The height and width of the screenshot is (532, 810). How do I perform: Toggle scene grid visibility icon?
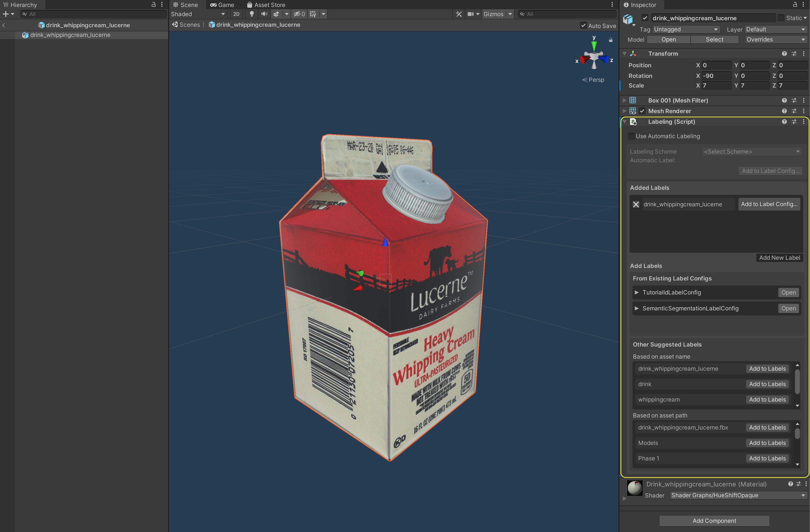(x=313, y=14)
